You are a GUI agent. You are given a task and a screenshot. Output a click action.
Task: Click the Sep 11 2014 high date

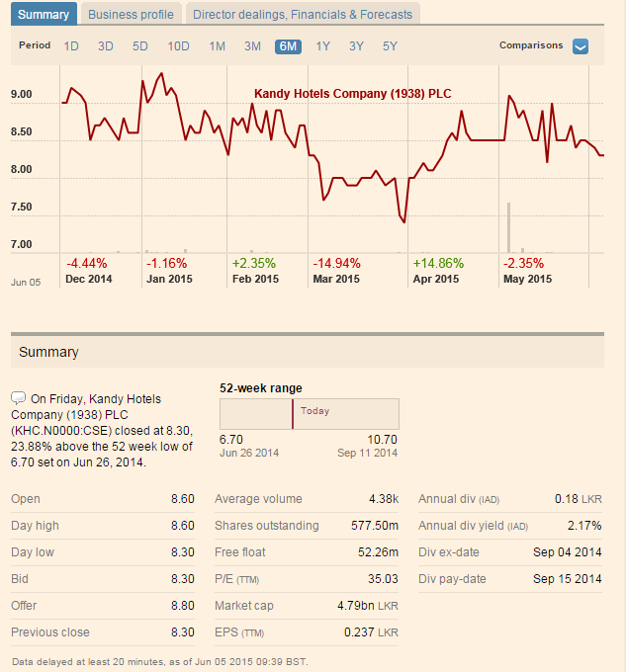click(368, 453)
